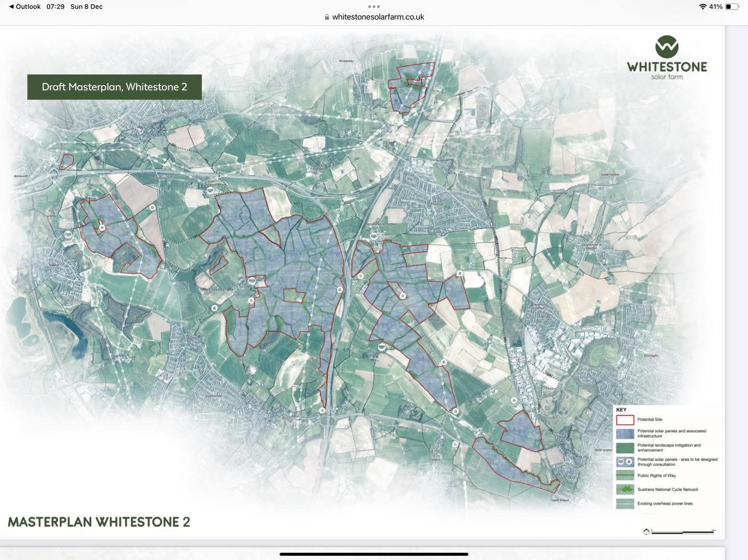Click the green hatched landscape mitigation swatch
This screenshot has height=560, width=748.
point(625,447)
